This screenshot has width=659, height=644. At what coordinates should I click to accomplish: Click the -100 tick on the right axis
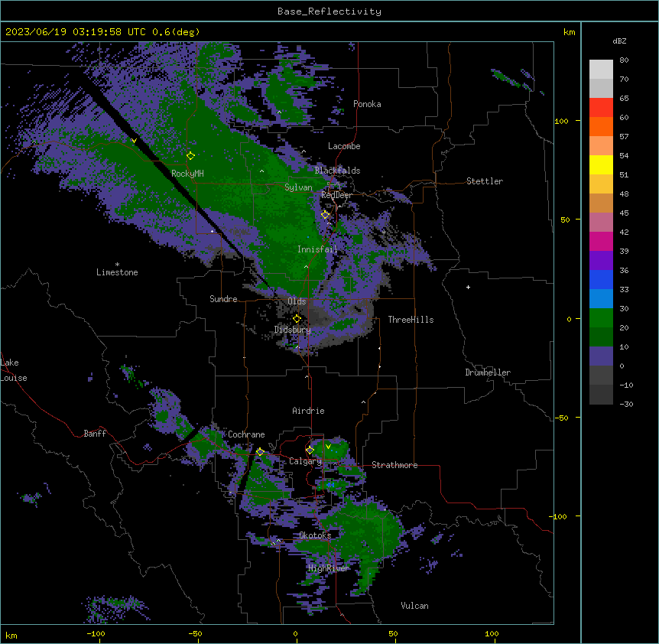[559, 516]
